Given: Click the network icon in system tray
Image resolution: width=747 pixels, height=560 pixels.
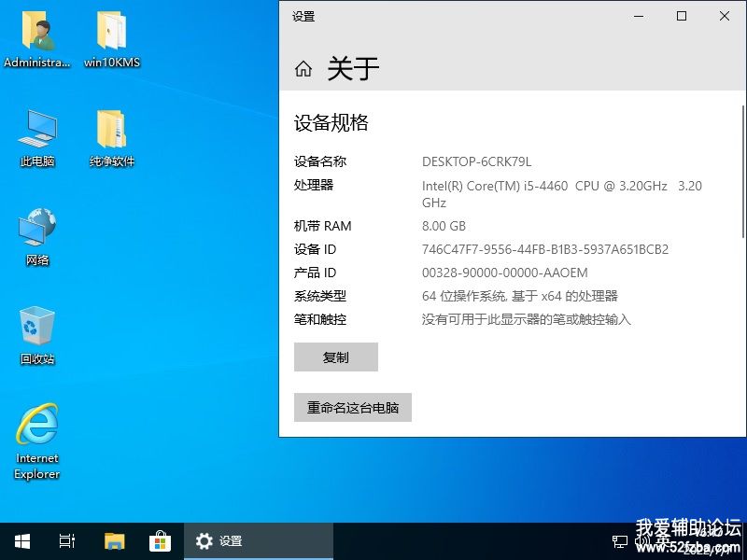Looking at the screenshot, I should (x=619, y=541).
